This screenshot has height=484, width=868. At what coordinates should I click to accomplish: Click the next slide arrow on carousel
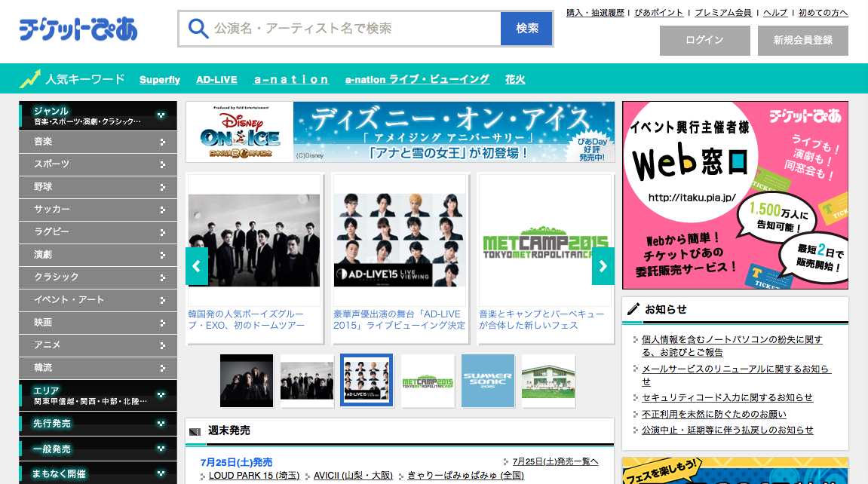(603, 266)
